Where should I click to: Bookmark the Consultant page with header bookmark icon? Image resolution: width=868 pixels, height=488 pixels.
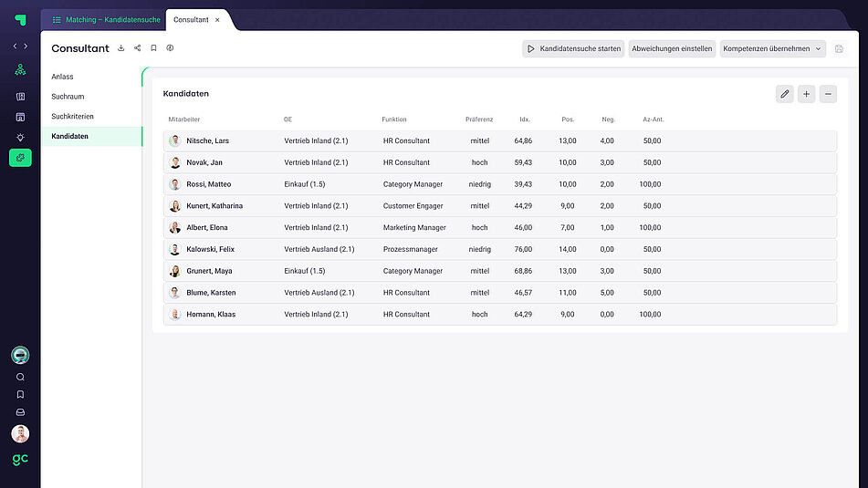point(154,48)
